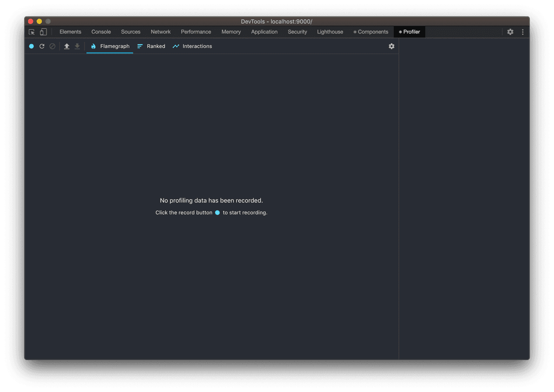
Task: Reload the page and start profiling
Action: [x=42, y=46]
